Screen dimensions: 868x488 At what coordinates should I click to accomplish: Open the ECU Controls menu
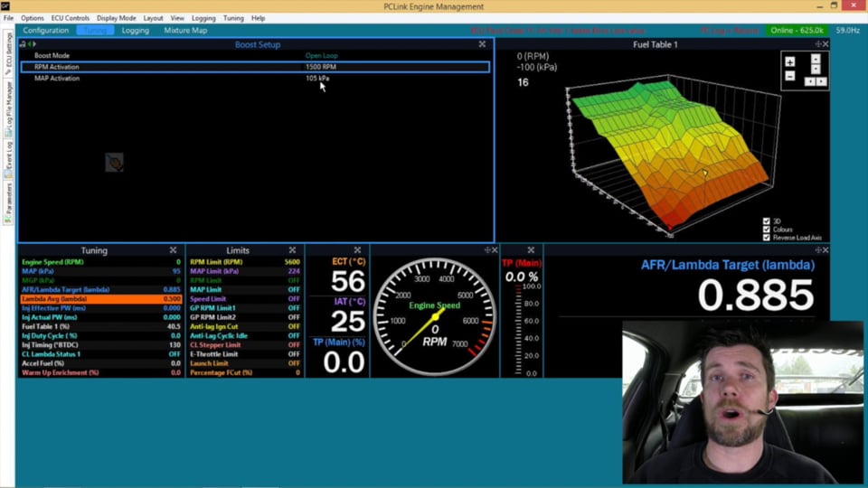[x=71, y=18]
